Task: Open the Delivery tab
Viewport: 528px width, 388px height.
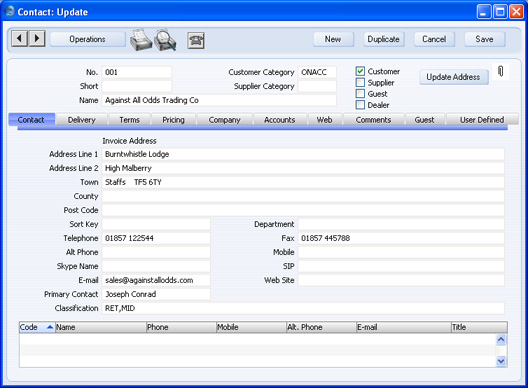Action: pyautogui.click(x=81, y=120)
